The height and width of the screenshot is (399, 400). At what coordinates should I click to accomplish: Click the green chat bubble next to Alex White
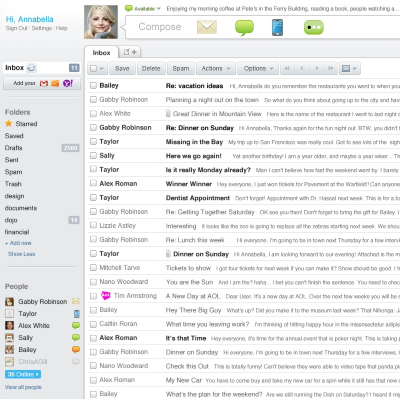(76, 326)
